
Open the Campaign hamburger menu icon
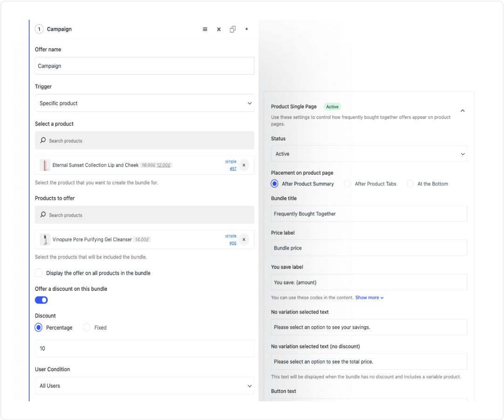tap(205, 29)
